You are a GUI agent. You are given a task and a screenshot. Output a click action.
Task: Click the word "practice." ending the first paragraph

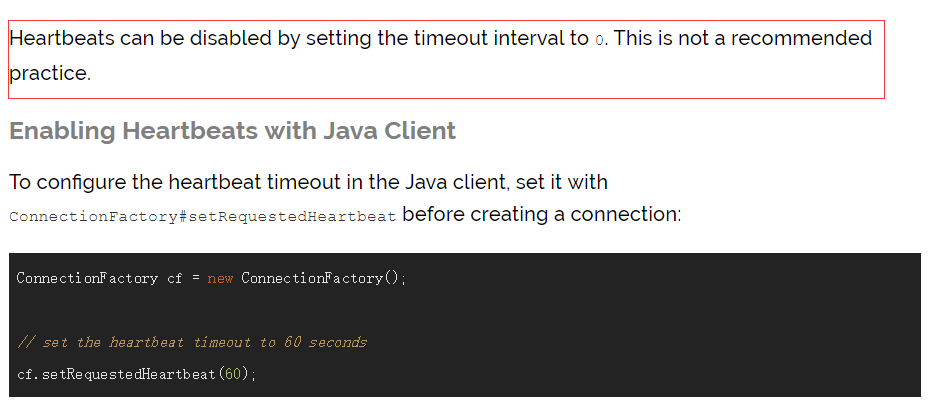tap(50, 74)
